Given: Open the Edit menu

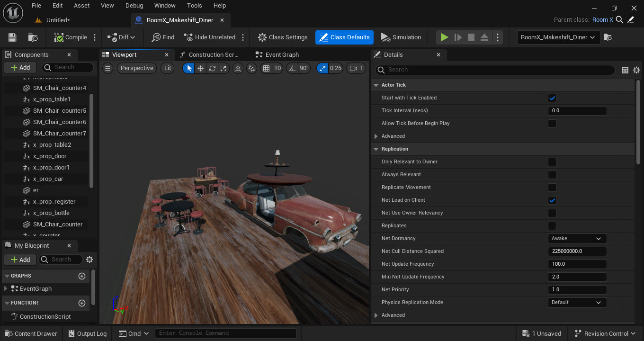Looking at the screenshot, I should pyautogui.click(x=57, y=6).
